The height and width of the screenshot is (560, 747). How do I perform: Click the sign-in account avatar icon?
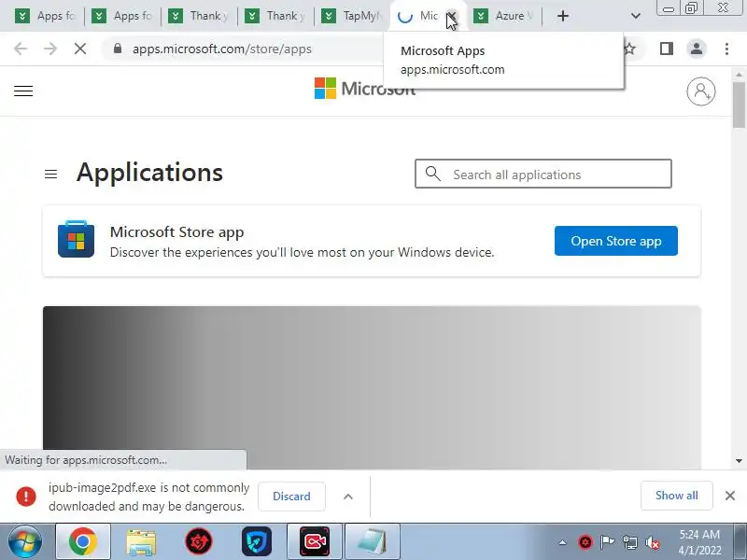point(701,91)
